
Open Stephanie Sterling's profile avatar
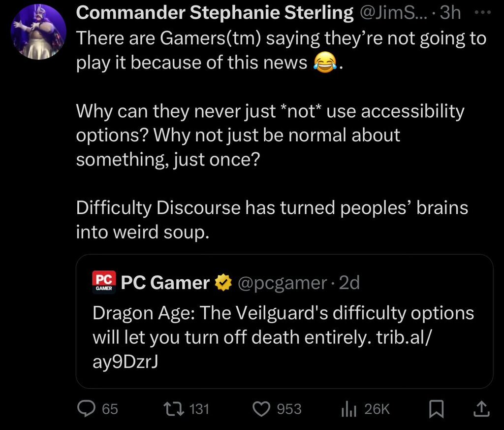pos(38,32)
